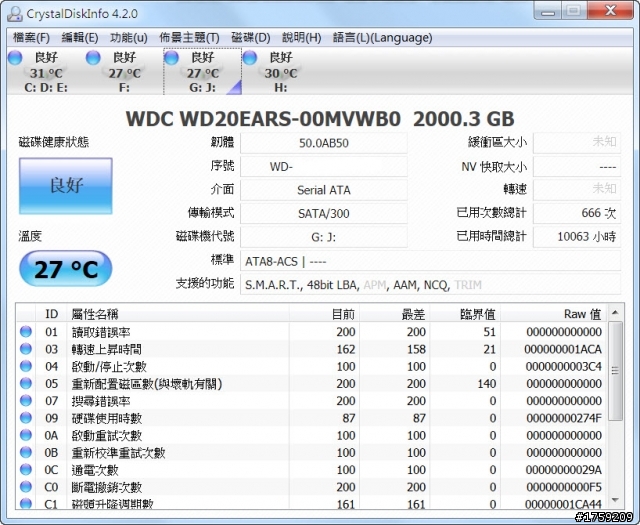
Task: Click status orb of attribute C0 斷電撤銷次數
Action: (26, 487)
